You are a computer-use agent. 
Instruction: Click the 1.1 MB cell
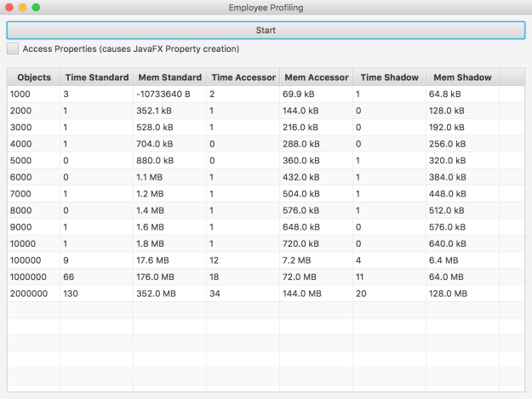pos(169,177)
